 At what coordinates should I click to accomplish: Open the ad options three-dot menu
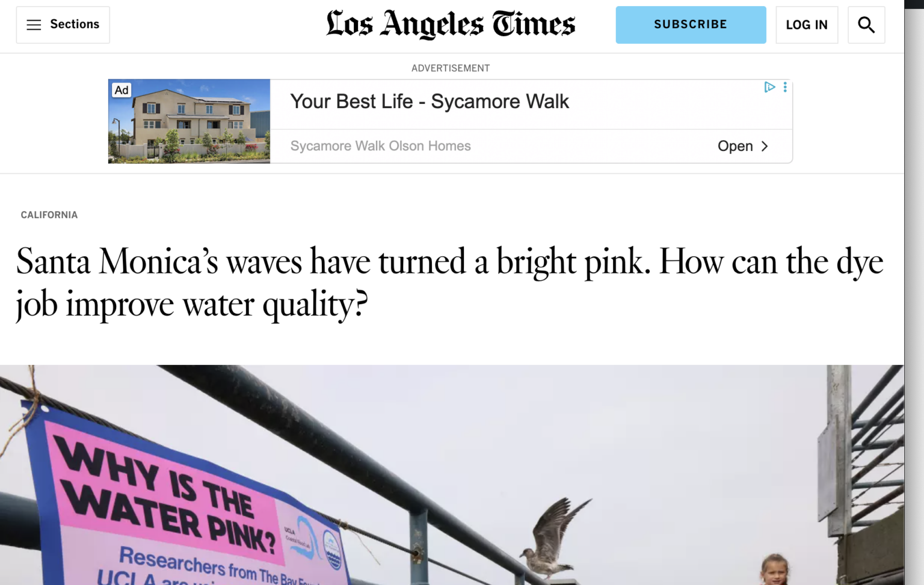click(x=785, y=87)
